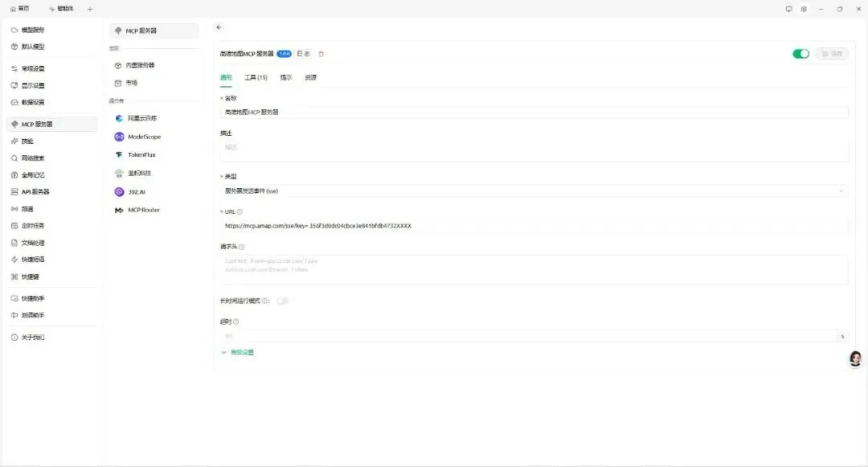Open the MCP Router provider
Image resolution: width=868 pixels, height=467 pixels.
click(154, 211)
